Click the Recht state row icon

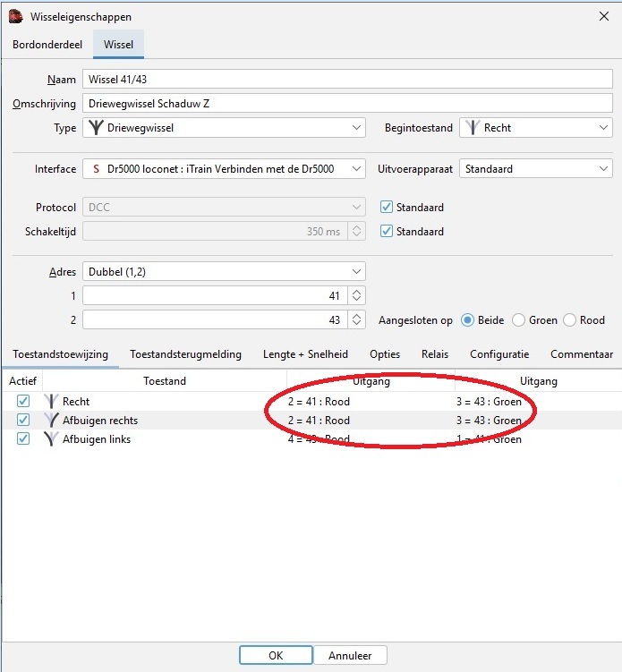click(51, 402)
